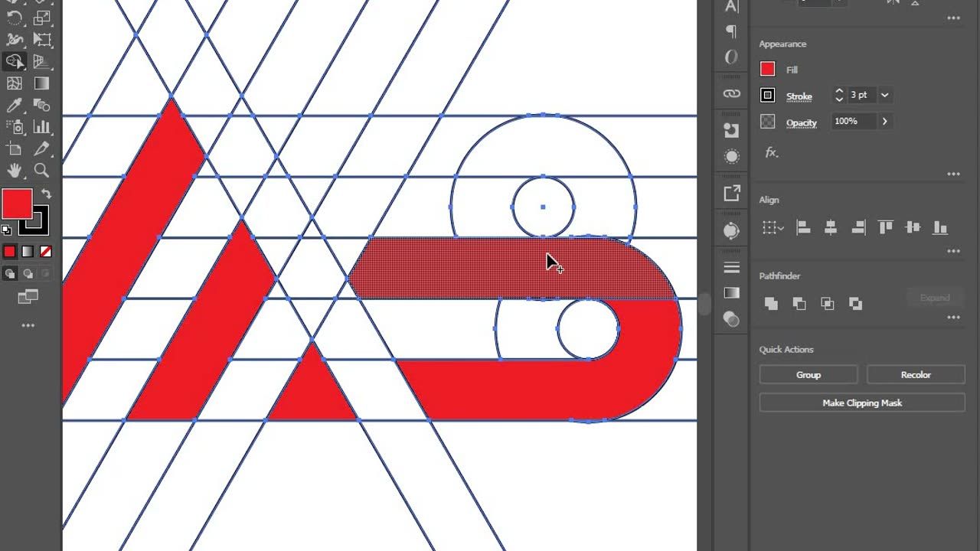
Task: Open the Opacity options link
Action: (801, 122)
